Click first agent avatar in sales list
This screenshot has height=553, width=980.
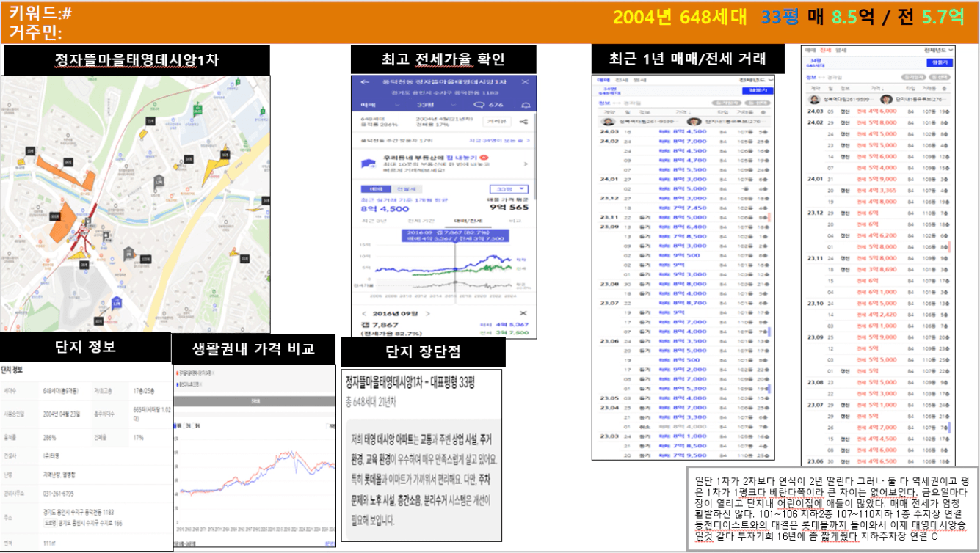pyautogui.click(x=608, y=122)
